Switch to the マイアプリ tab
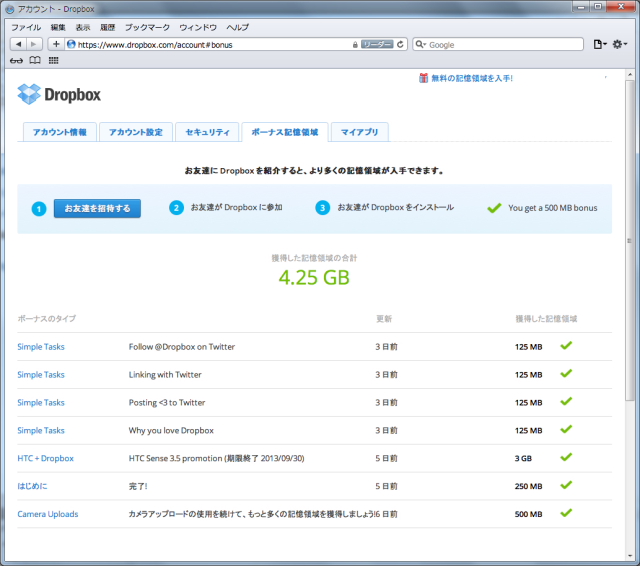The height and width of the screenshot is (566, 640). [x=360, y=132]
